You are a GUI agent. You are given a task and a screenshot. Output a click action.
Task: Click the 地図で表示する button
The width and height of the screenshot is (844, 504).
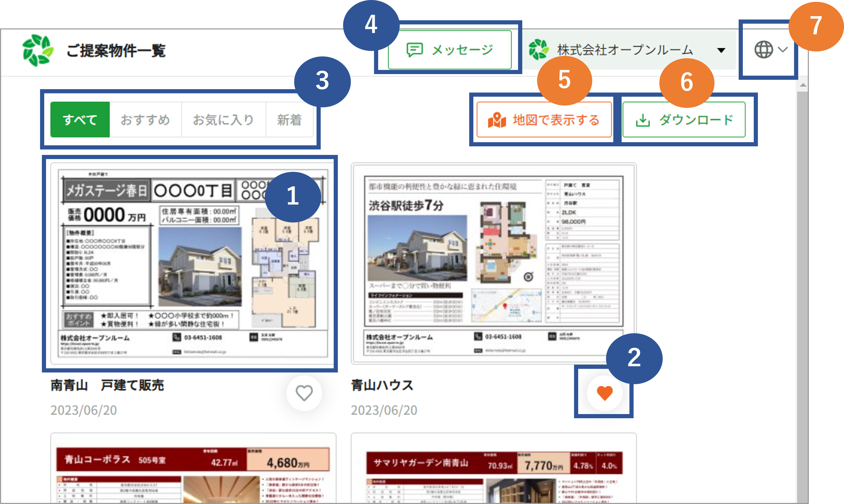pos(544,120)
